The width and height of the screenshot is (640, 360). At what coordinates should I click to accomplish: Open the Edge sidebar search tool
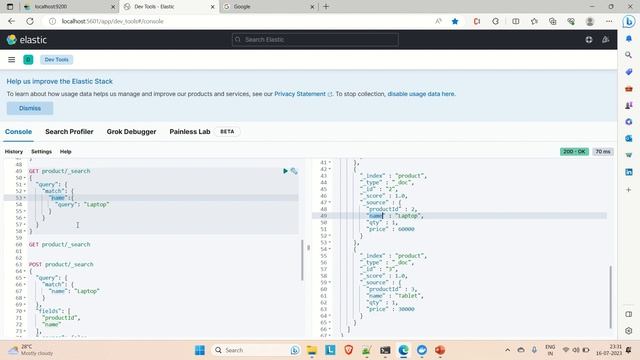[629, 55]
